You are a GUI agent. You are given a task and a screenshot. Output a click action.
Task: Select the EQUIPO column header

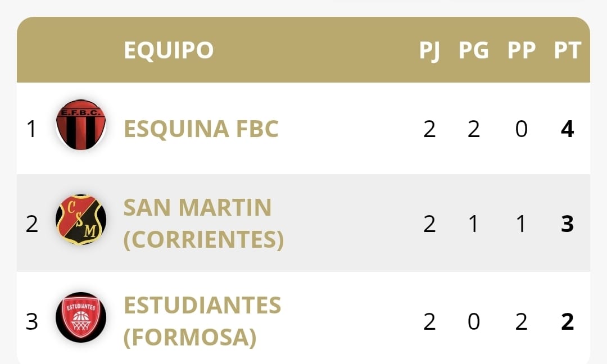click(x=169, y=50)
